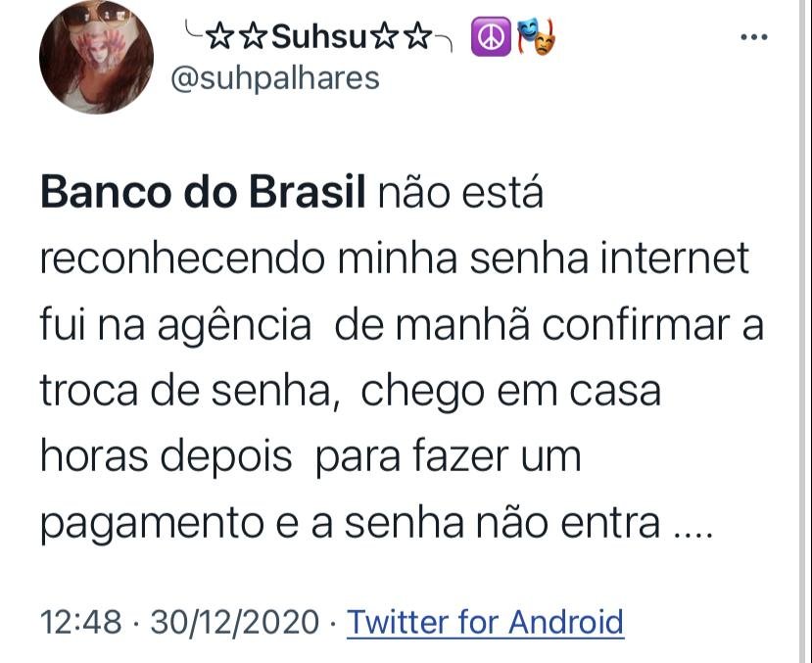
Task: Click the stars right of Suhsu
Action: pyautogui.click(x=401, y=37)
